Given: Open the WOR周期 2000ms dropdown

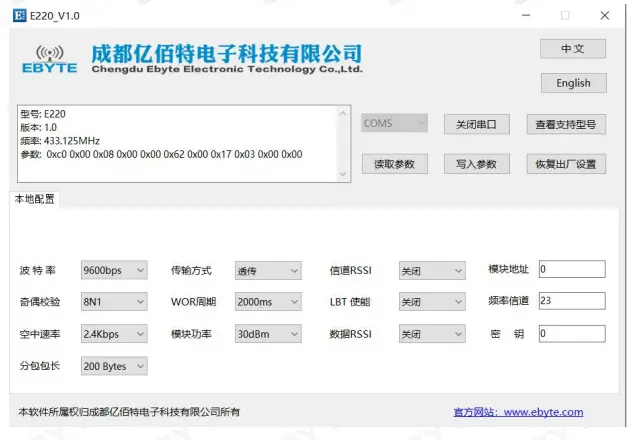Looking at the screenshot, I should [x=268, y=302].
